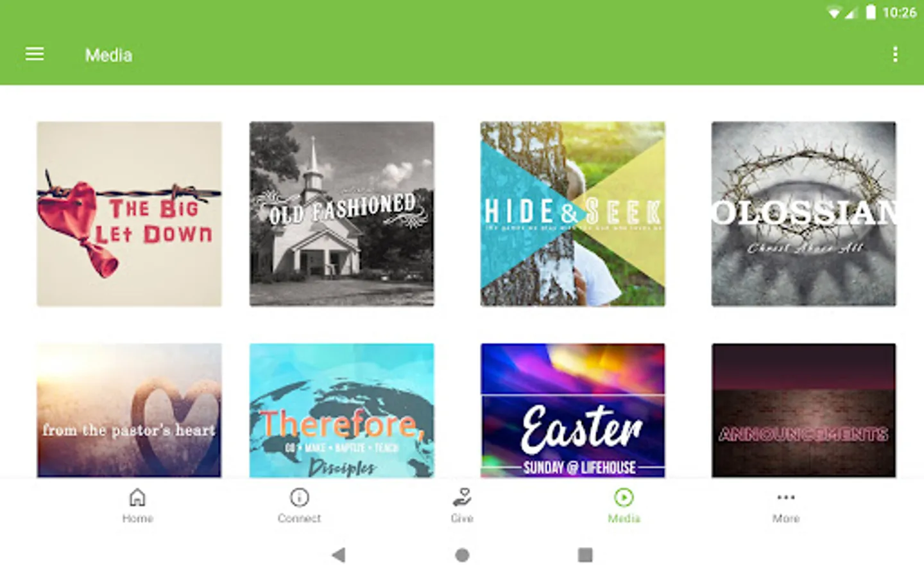Image resolution: width=924 pixels, height=578 pixels.
Task: Tap the Android home circle button
Action: point(462,555)
